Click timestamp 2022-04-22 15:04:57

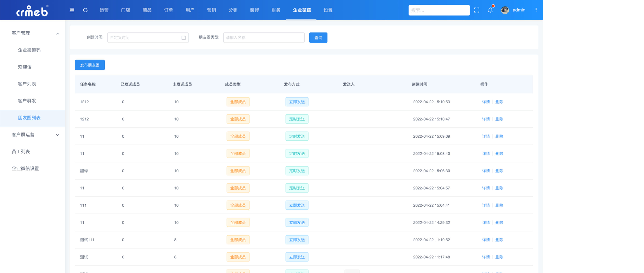click(431, 188)
